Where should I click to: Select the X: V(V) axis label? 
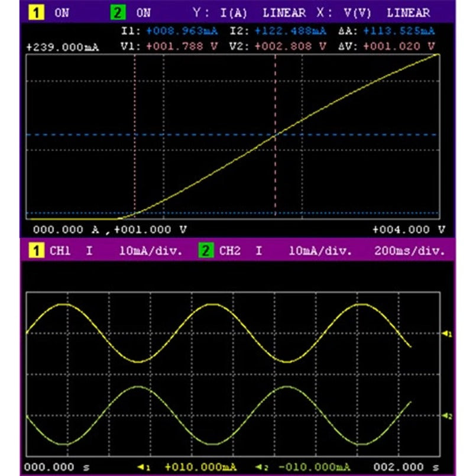click(x=344, y=13)
